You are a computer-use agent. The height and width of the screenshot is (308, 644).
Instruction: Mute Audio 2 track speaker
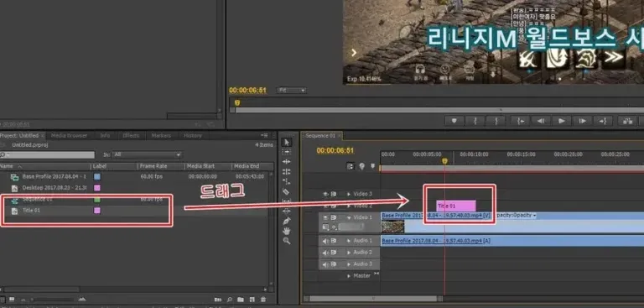[325, 253]
